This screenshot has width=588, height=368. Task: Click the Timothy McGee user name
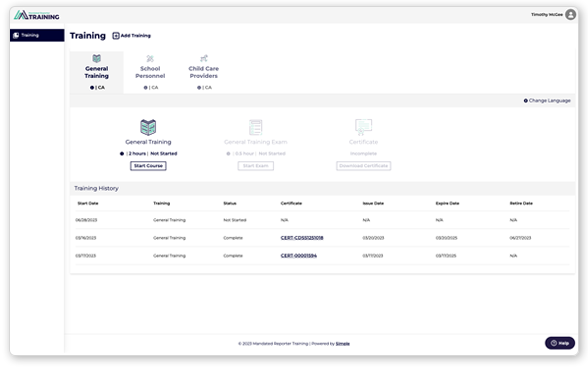point(547,15)
